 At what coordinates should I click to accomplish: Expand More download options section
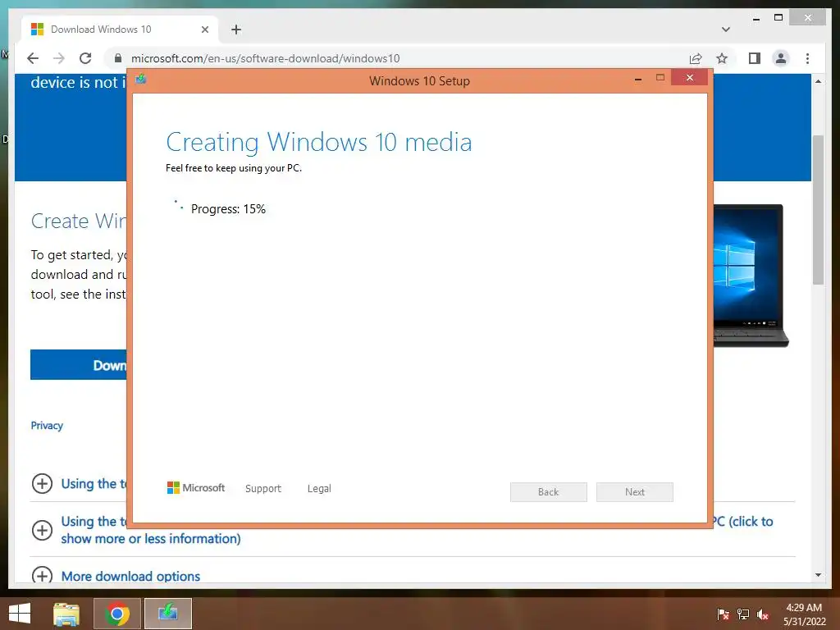pyautogui.click(x=42, y=575)
